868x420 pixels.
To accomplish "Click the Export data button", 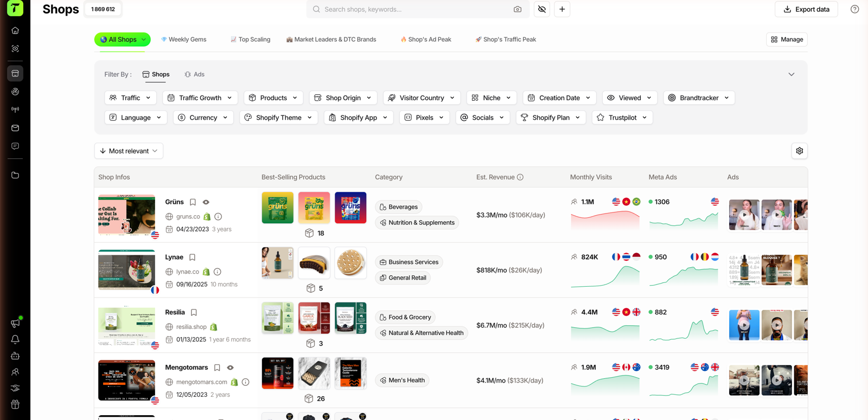I will click(x=806, y=9).
